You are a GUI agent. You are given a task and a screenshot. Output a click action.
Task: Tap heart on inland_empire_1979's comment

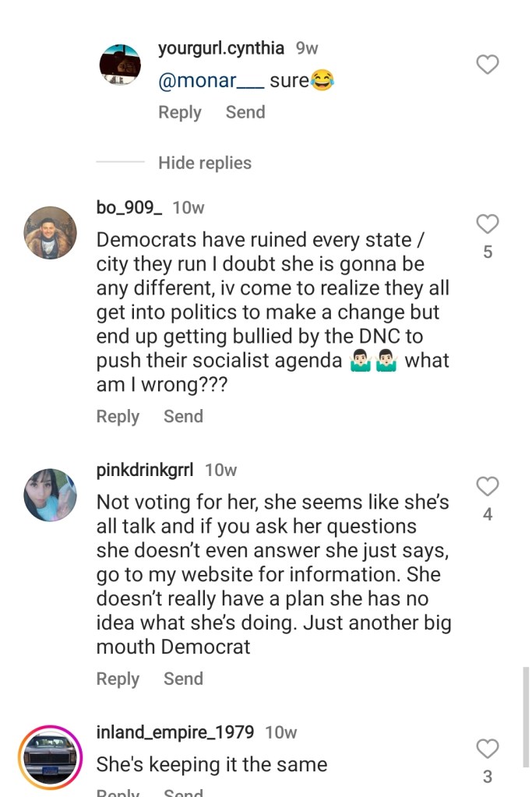tap(488, 749)
